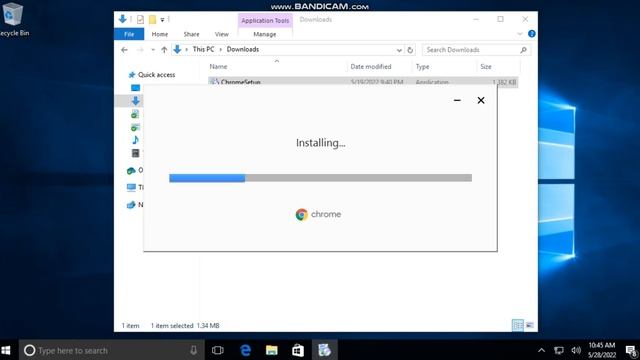The height and width of the screenshot is (360, 640).
Task: Select Quick access in the navigation pane
Action: [156, 75]
